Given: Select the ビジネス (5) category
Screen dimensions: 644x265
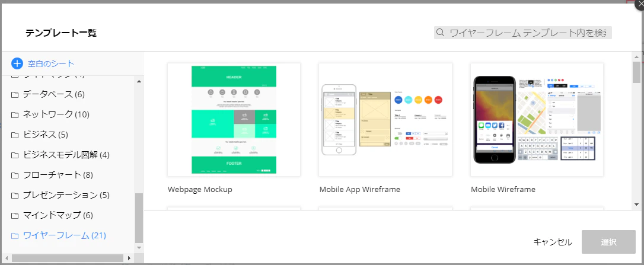Looking at the screenshot, I should coord(45,135).
